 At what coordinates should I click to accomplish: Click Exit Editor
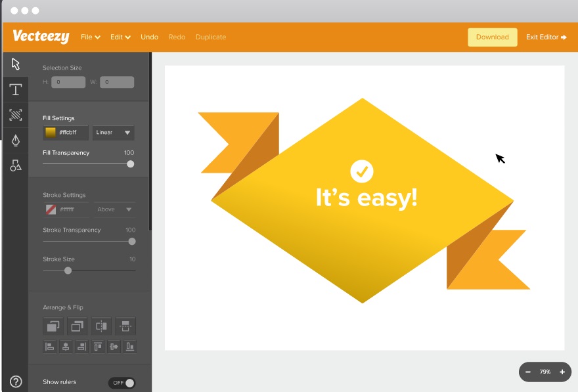(546, 37)
